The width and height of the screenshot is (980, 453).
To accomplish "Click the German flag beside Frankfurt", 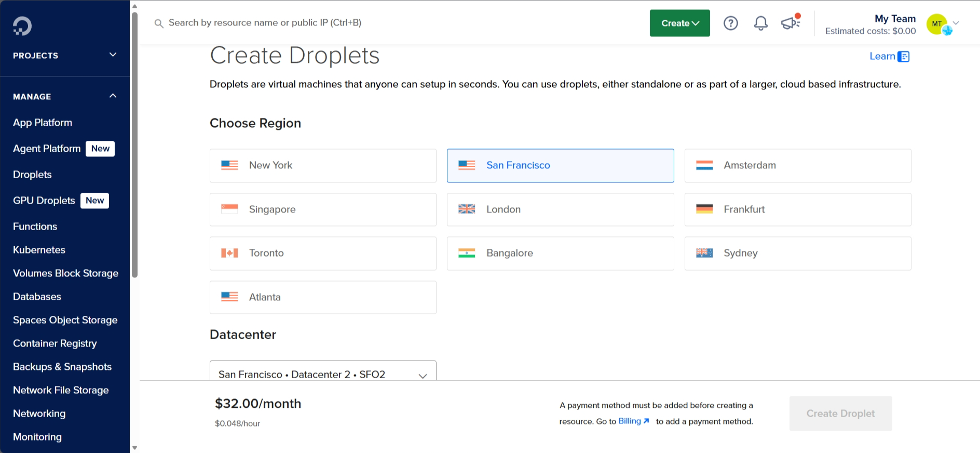I will (704, 209).
